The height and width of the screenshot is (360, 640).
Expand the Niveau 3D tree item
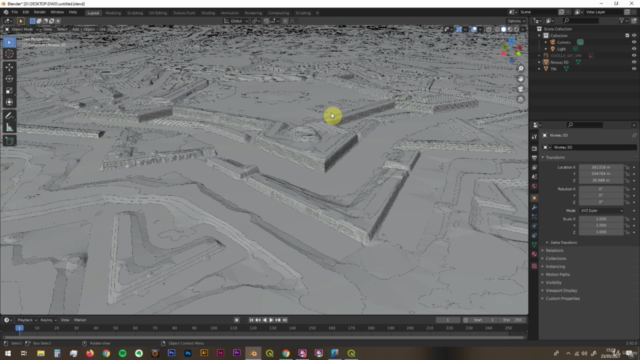[x=540, y=62]
